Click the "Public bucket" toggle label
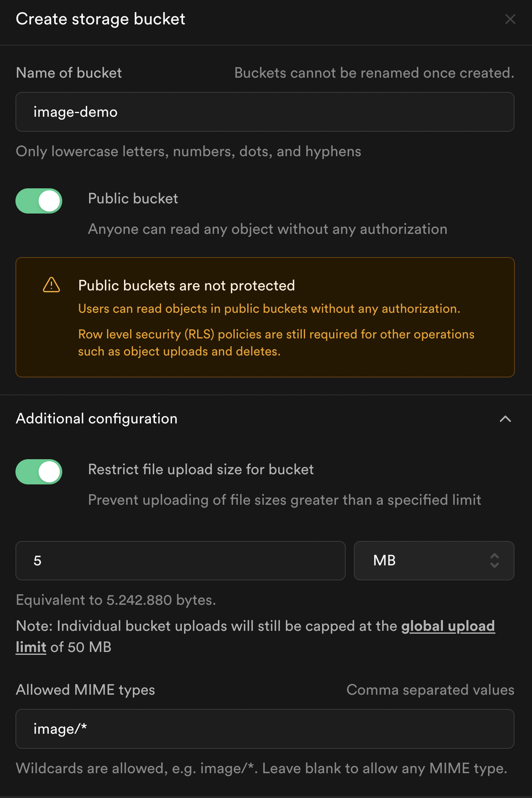The width and height of the screenshot is (532, 798). coord(133,198)
